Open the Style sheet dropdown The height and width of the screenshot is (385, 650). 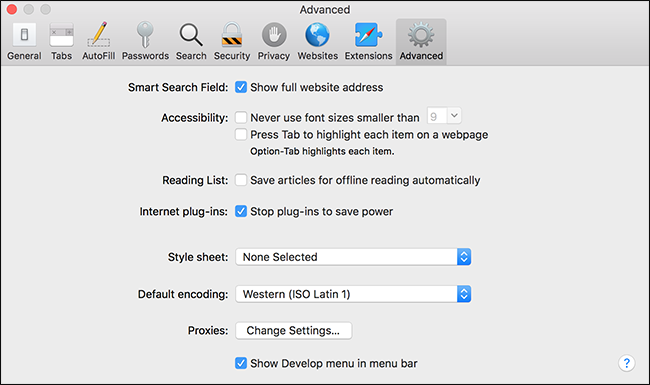pyautogui.click(x=353, y=257)
